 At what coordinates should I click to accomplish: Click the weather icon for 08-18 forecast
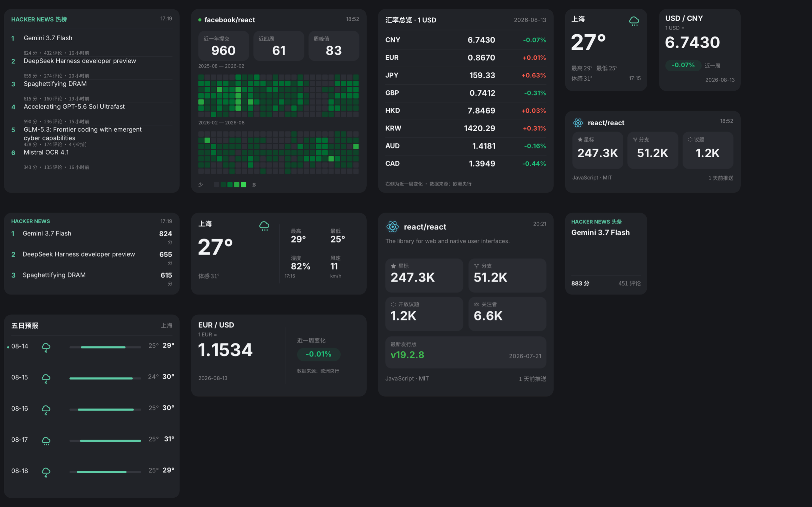[46, 472]
